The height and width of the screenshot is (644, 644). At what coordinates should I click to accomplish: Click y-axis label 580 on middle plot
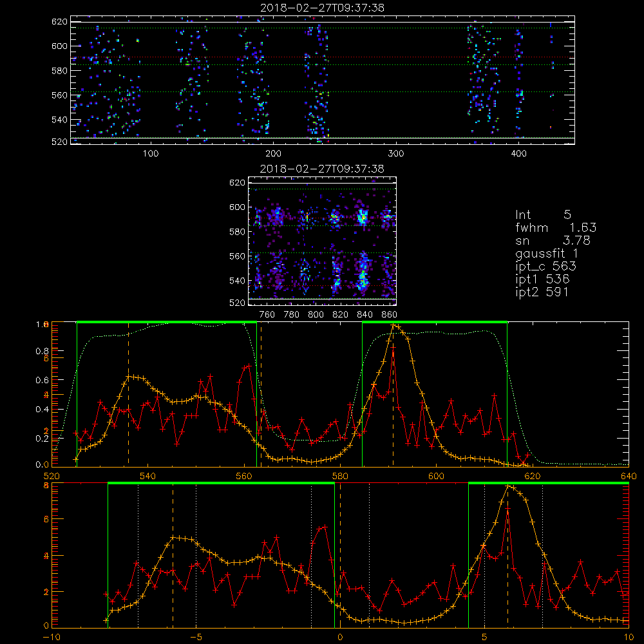tap(238, 232)
